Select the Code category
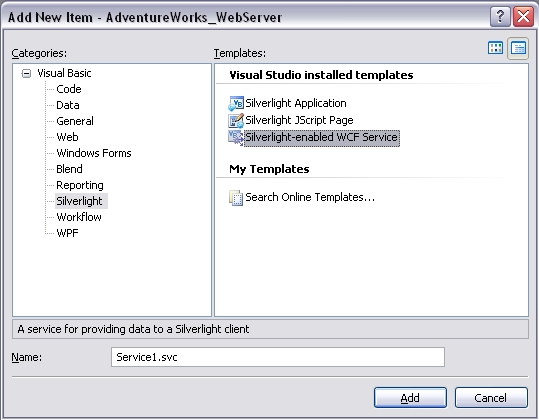539x420 pixels. click(x=69, y=89)
